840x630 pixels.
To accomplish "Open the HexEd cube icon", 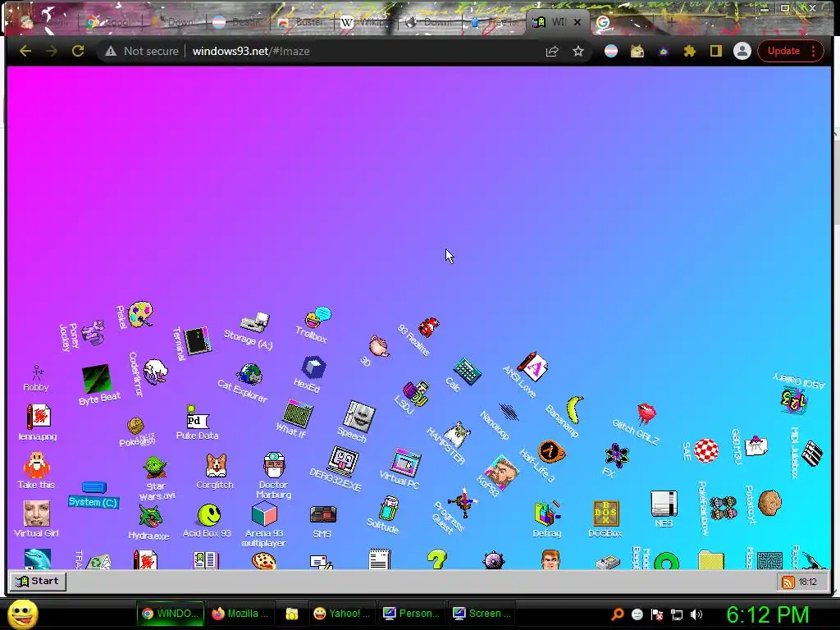I will [x=313, y=367].
